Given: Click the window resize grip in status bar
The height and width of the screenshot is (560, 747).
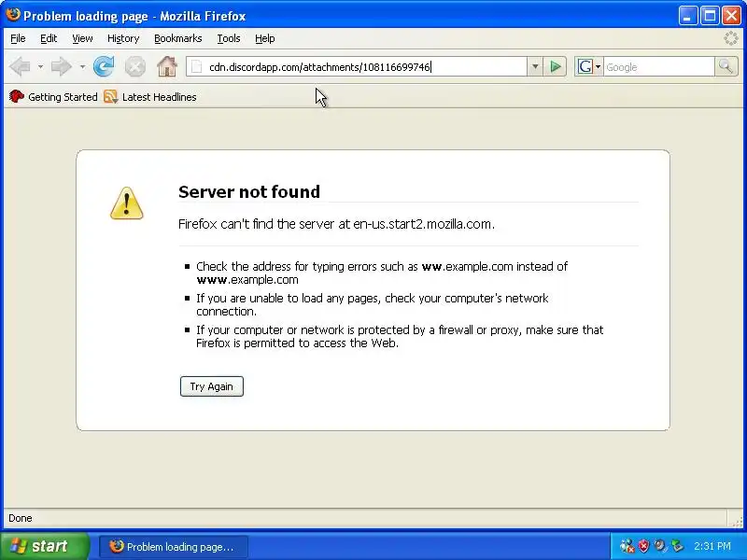Looking at the screenshot, I should tap(738, 522).
